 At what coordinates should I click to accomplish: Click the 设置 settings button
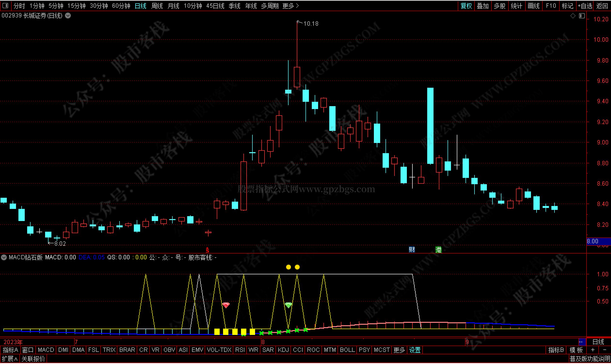(415, 350)
